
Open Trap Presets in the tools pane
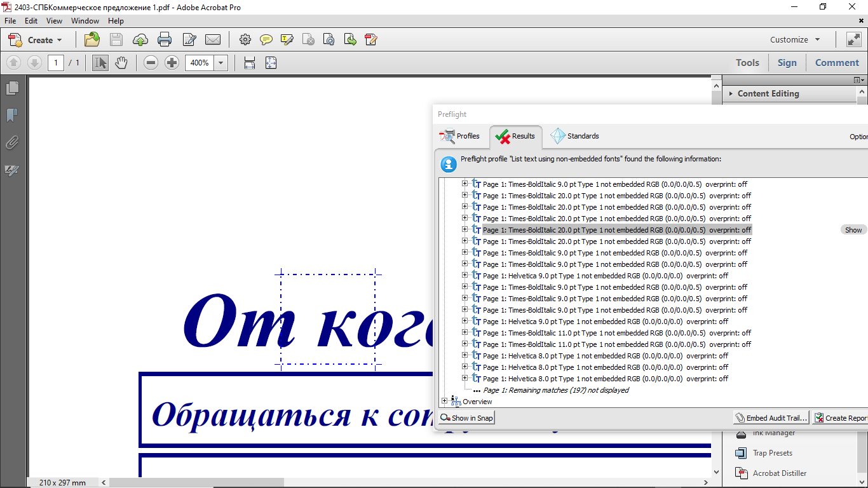click(772, 453)
